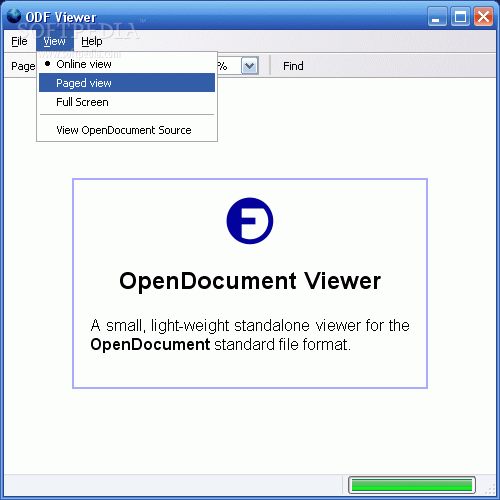
Task: Click the resize grip at window corner
Action: 490,489
